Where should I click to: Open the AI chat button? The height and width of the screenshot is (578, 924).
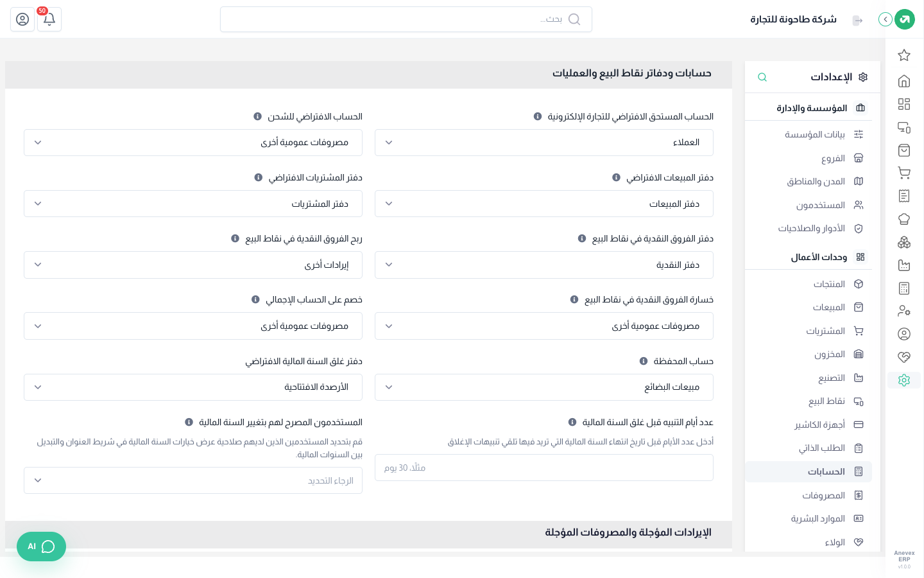[41, 547]
